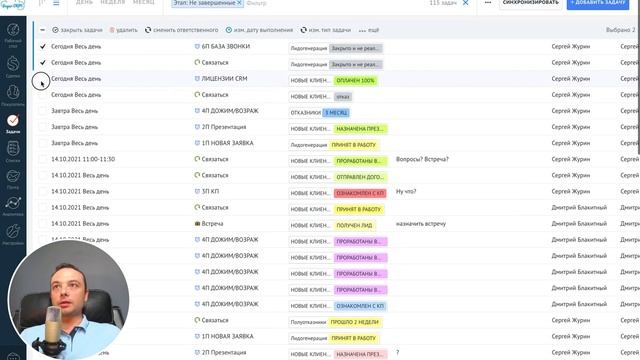Open the Списки sidebar section

pos(13,151)
